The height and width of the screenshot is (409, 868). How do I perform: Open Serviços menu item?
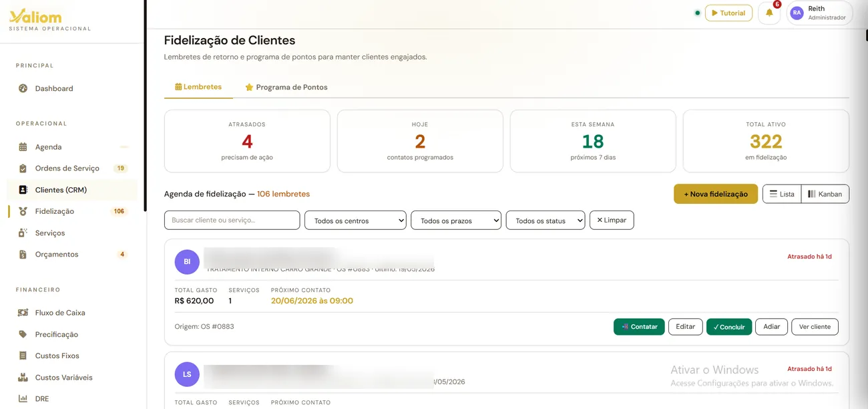tap(72, 233)
